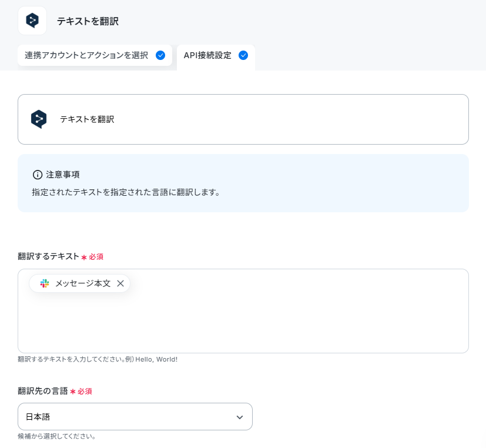
Task: Click the info icon beside 注意事項
Action: coord(38,175)
